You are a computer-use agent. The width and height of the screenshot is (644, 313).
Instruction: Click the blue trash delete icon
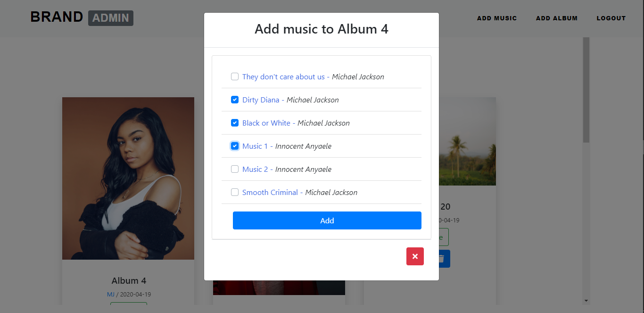[444, 258]
